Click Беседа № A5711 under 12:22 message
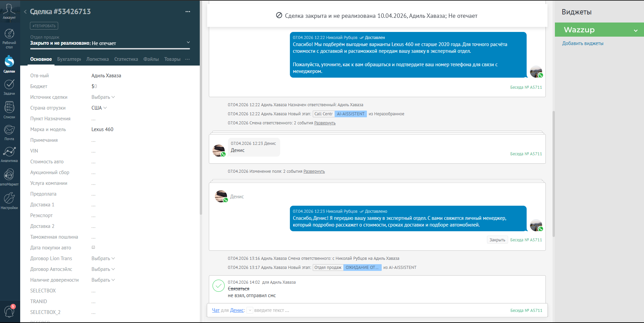644x323 pixels. [x=526, y=87]
